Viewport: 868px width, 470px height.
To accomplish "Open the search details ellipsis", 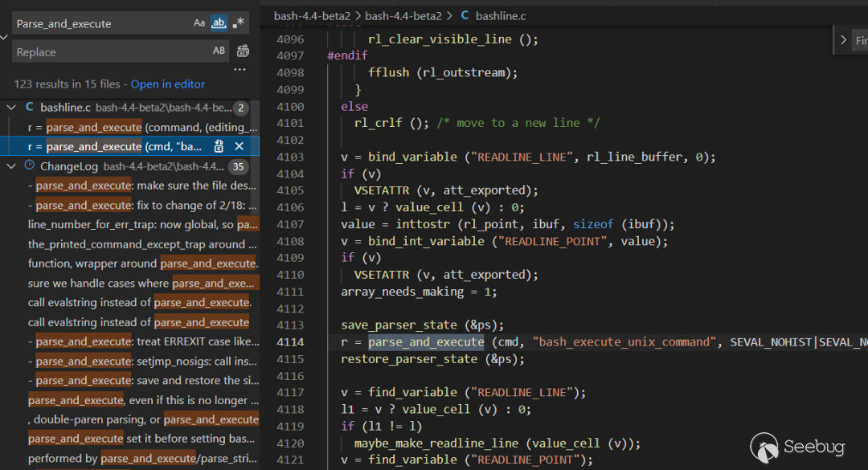I will [240, 70].
